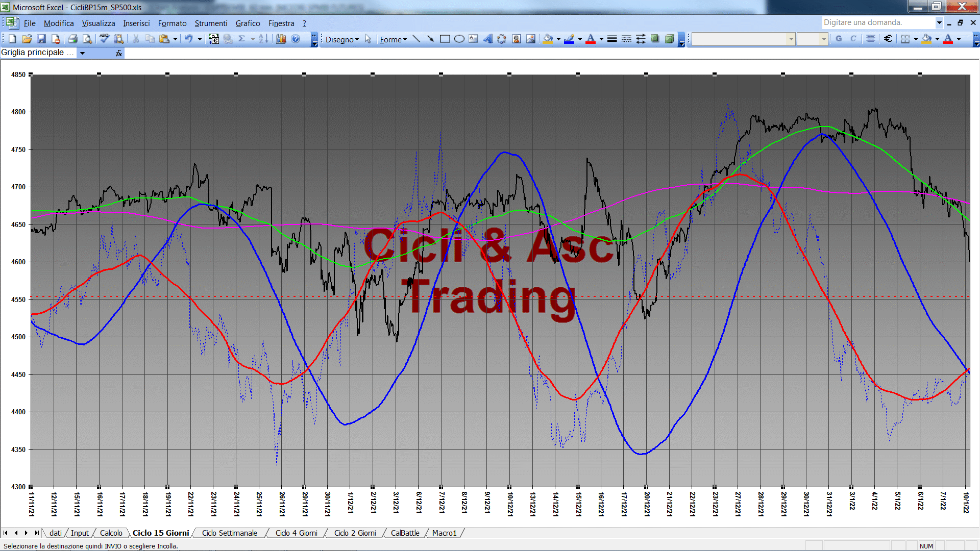This screenshot has width=980, height=551.
Task: Run the ABC spelling check
Action: [x=104, y=39]
